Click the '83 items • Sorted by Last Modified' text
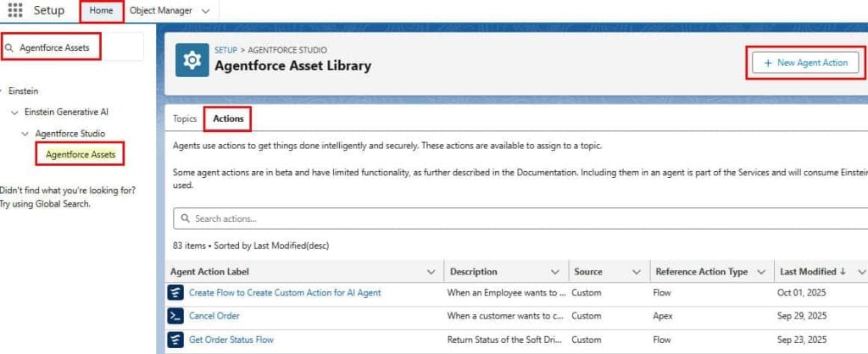This screenshot has width=868, height=354. 251,245
